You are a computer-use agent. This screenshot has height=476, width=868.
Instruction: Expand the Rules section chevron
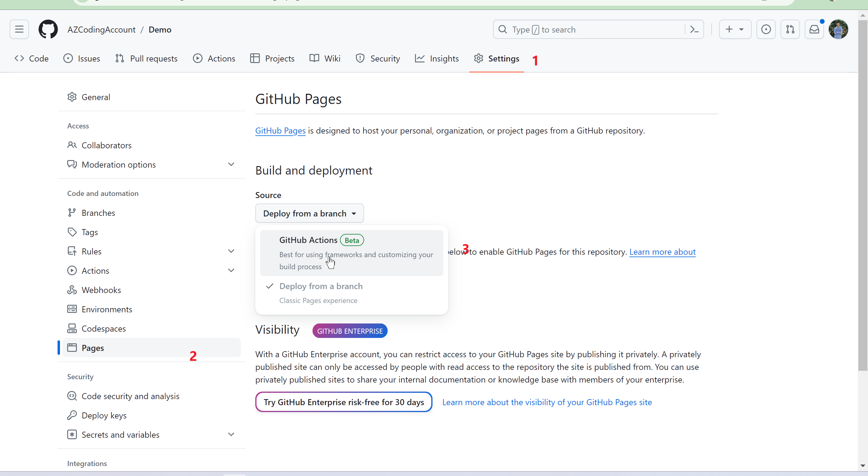point(231,251)
